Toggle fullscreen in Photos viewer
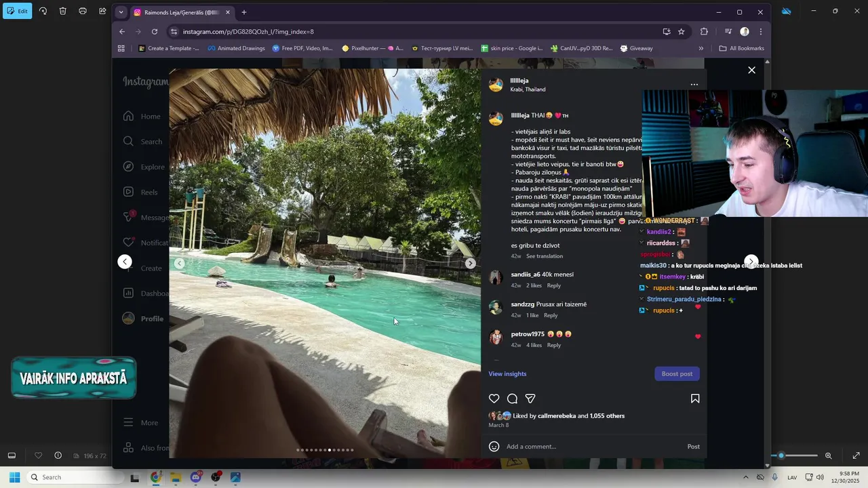Image resolution: width=868 pixels, height=488 pixels. click(x=856, y=455)
